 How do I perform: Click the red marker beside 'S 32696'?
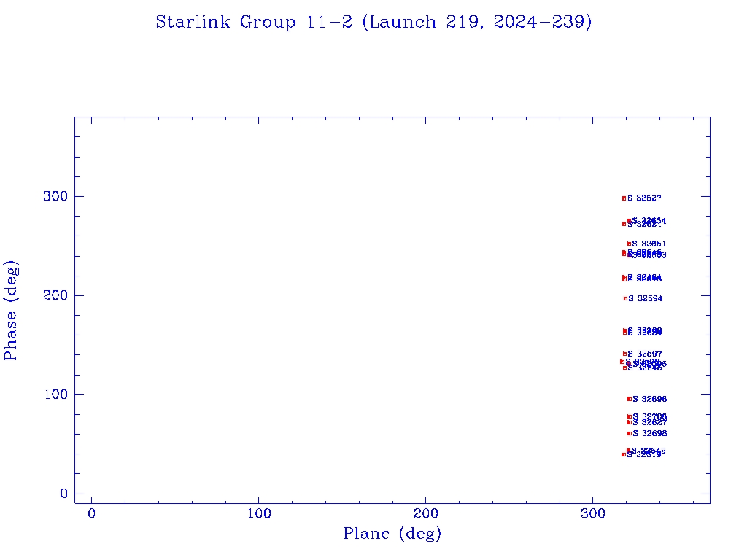click(630, 399)
